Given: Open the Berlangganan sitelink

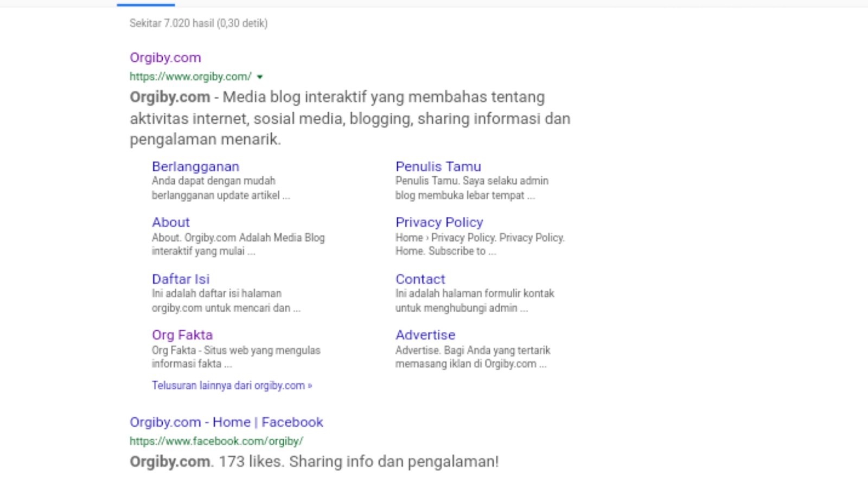Looking at the screenshot, I should point(195,166).
